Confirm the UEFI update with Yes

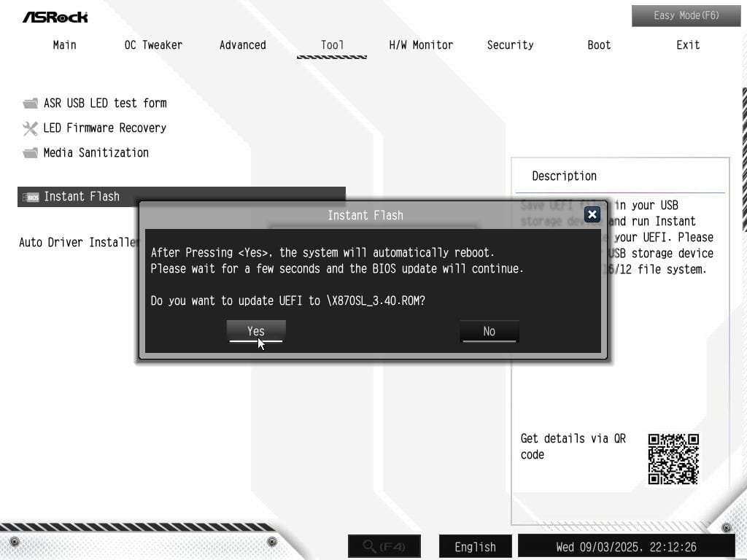(256, 331)
